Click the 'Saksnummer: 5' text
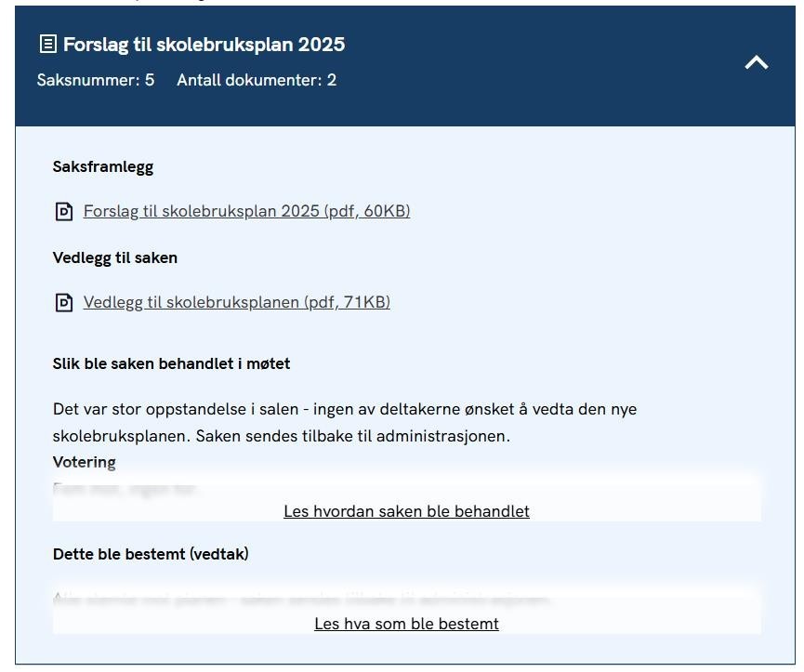Viewport: 804px width, 672px height. click(96, 80)
